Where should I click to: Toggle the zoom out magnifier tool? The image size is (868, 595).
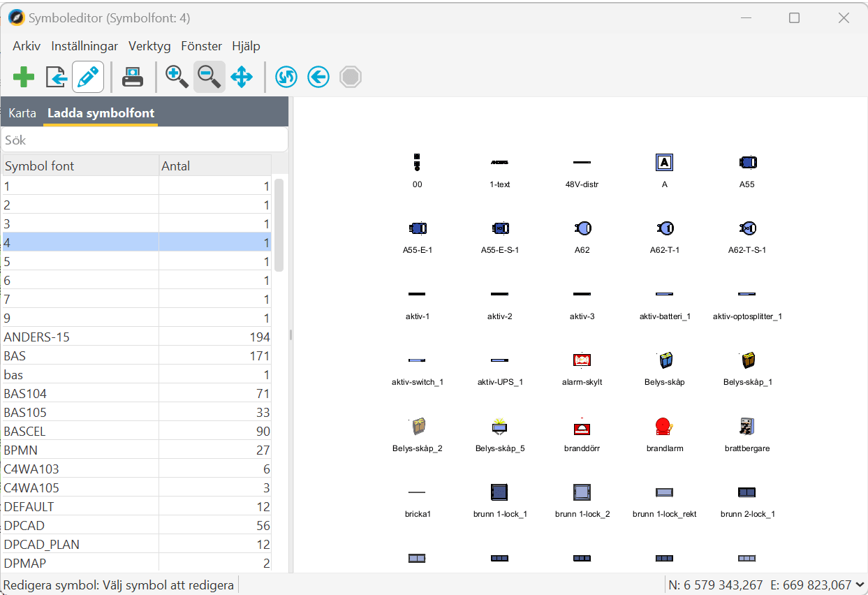click(209, 77)
